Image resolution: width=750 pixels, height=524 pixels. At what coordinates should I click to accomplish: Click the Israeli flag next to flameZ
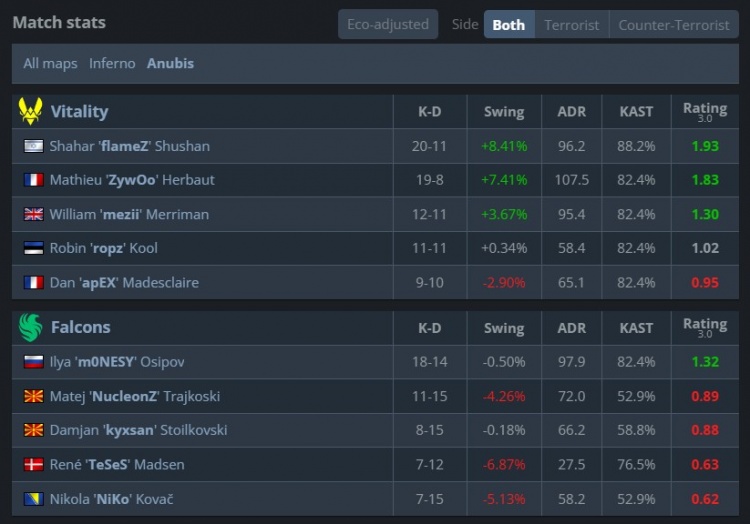click(x=33, y=146)
